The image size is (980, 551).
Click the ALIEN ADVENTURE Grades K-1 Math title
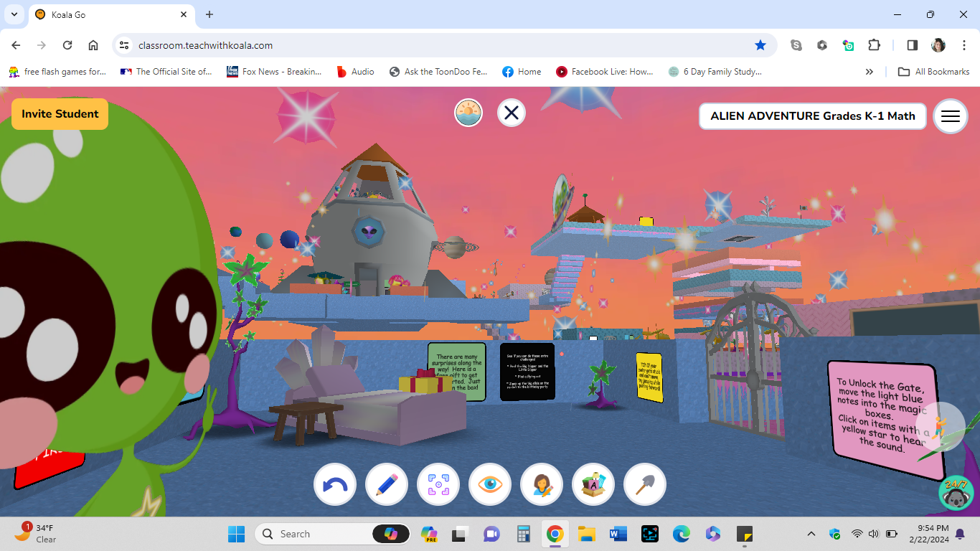point(812,116)
